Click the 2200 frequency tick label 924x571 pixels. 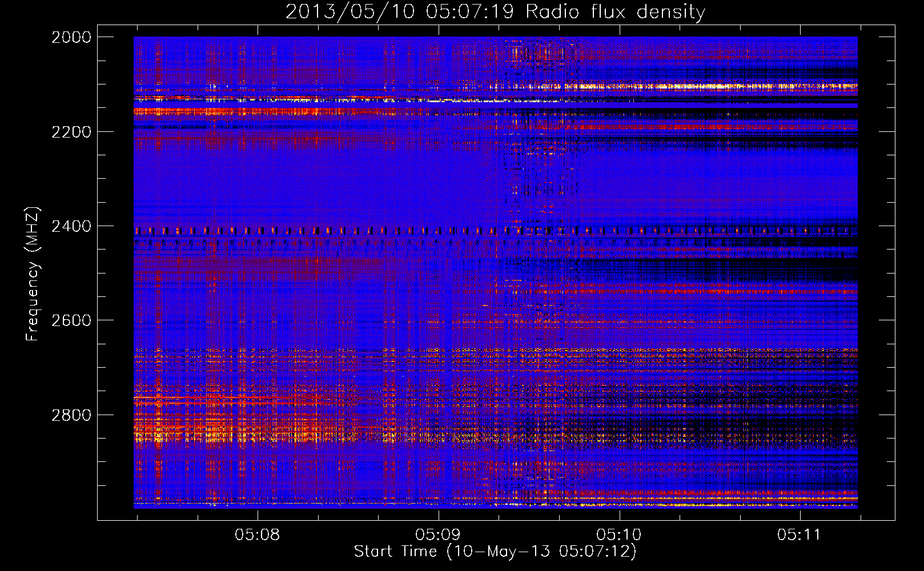click(71, 132)
